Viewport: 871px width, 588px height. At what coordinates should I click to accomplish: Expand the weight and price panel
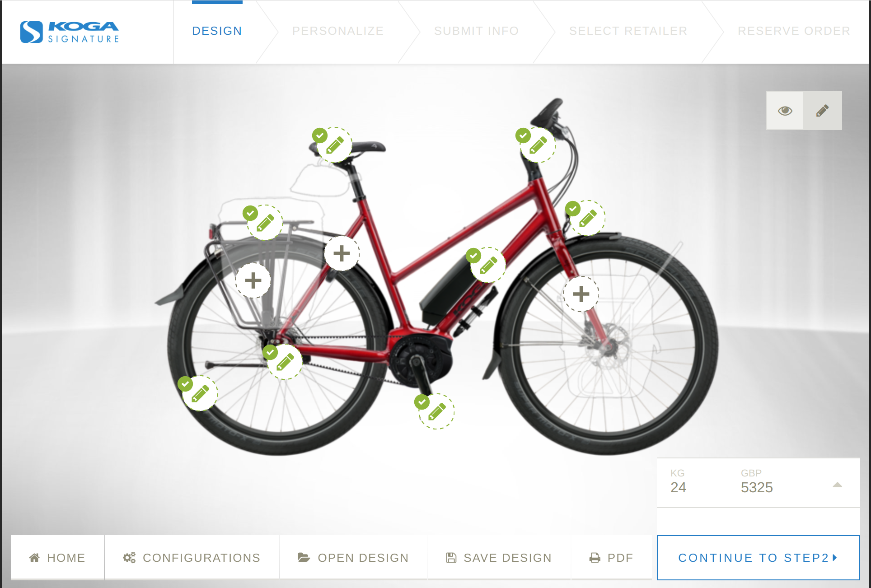(x=837, y=485)
